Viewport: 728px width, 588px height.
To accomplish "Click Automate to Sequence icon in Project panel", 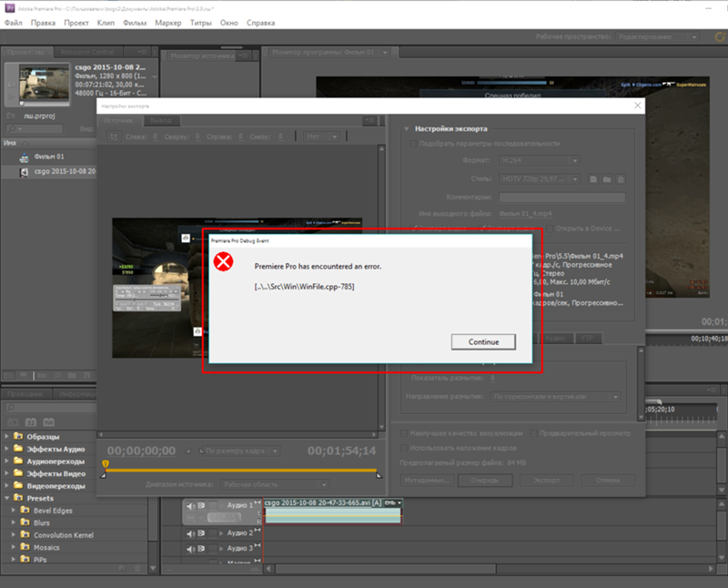I will pos(42,375).
